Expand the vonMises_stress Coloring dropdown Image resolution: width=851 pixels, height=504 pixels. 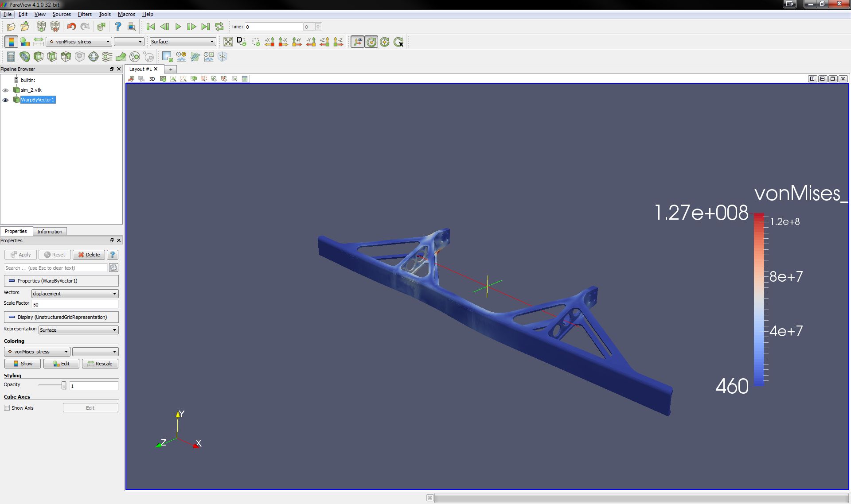pyautogui.click(x=37, y=352)
